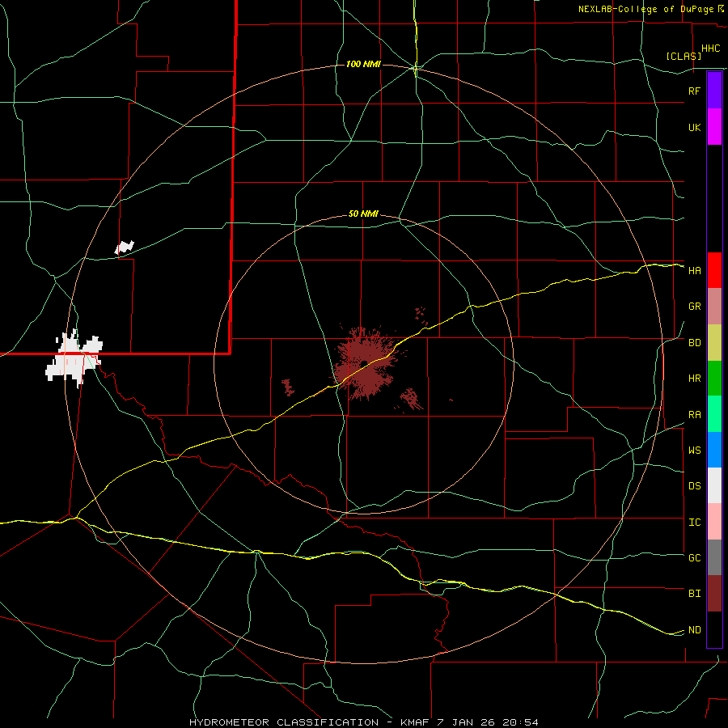Viewport: 728px width, 728px height.
Task: Click the [CLAS] units label
Action: click(x=684, y=56)
